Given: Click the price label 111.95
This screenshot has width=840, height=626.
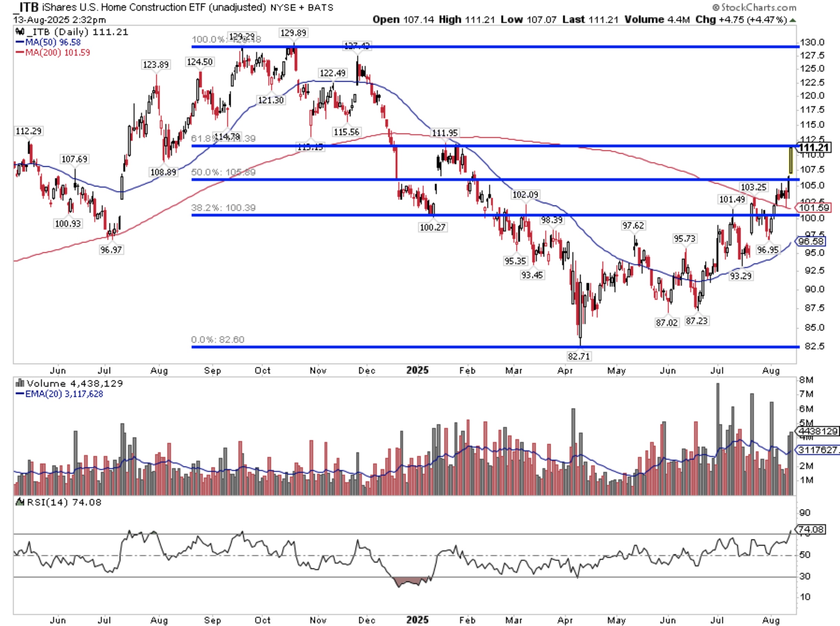Looking at the screenshot, I should pyautogui.click(x=445, y=133).
